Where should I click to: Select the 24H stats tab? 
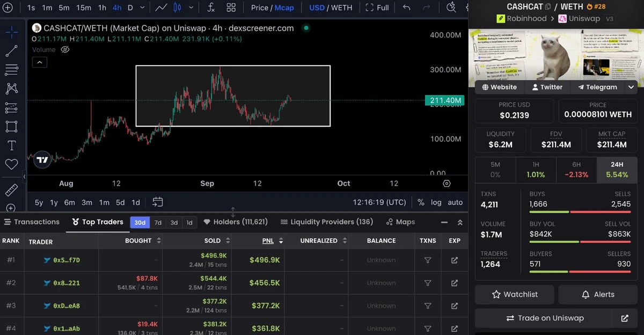(617, 170)
